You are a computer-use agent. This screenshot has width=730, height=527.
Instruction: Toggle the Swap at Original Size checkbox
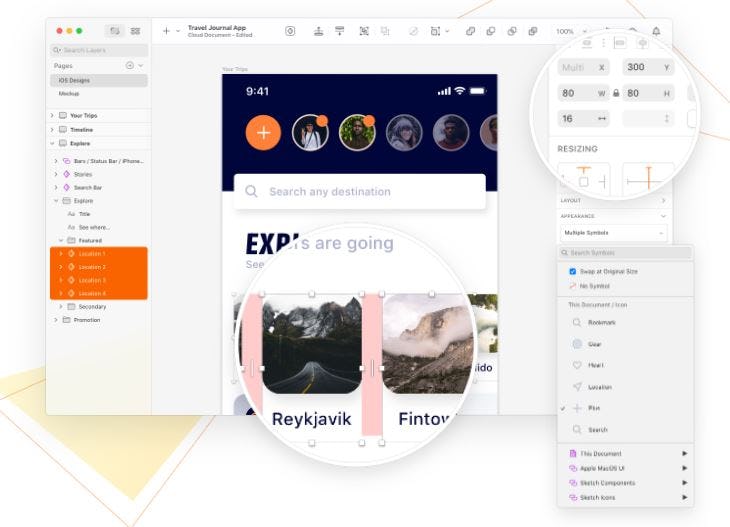572,271
